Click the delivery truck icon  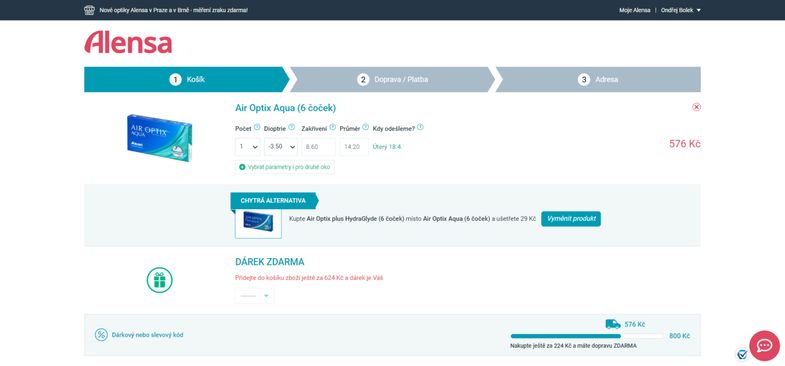pyautogui.click(x=613, y=324)
